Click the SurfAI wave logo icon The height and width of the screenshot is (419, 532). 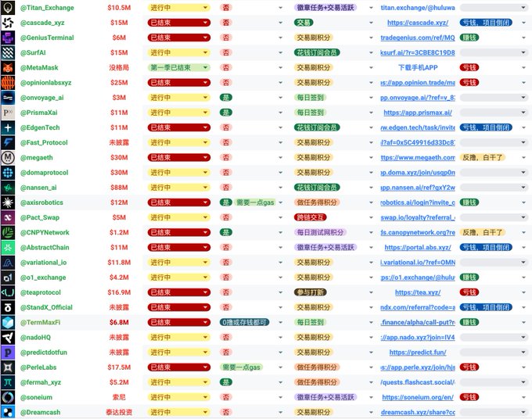click(x=8, y=52)
